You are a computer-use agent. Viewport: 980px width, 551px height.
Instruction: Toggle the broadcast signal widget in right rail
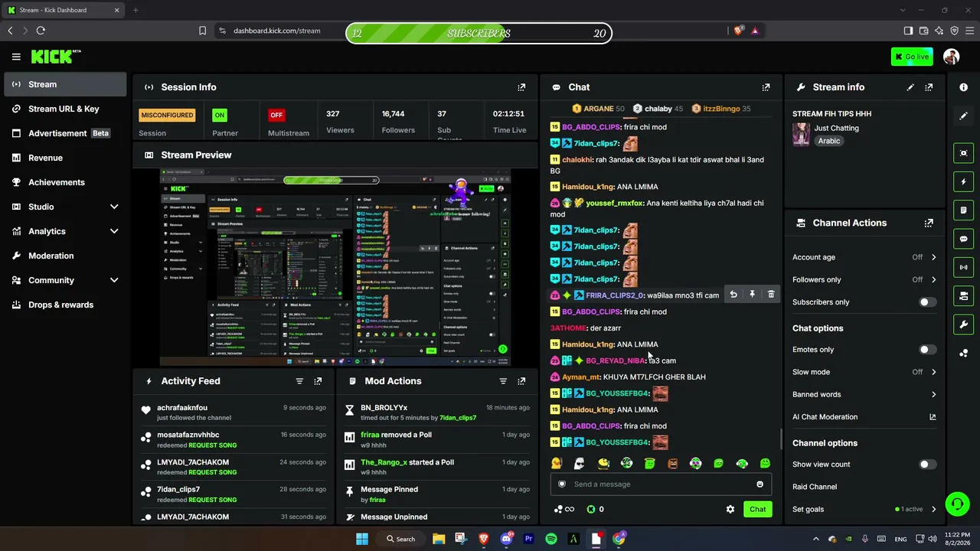(964, 267)
